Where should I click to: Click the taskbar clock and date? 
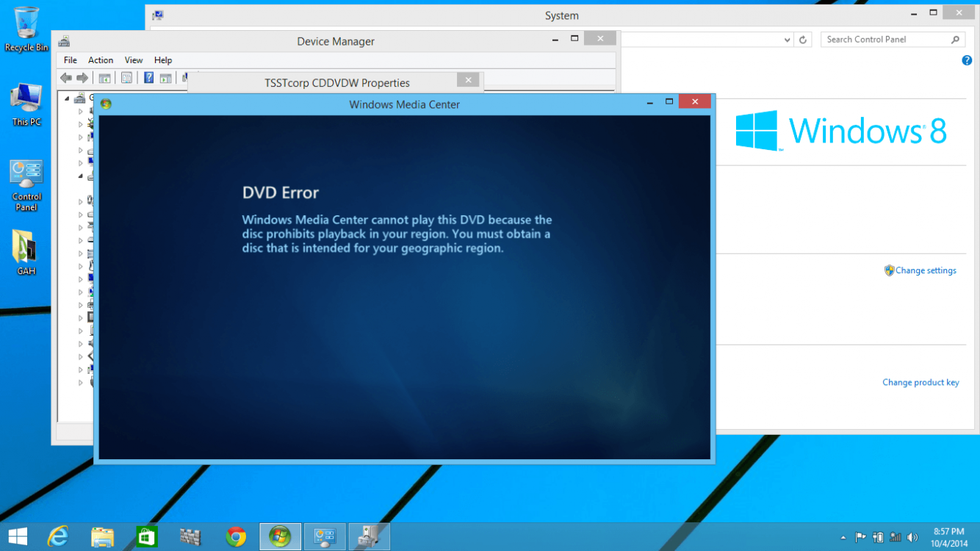coord(949,537)
